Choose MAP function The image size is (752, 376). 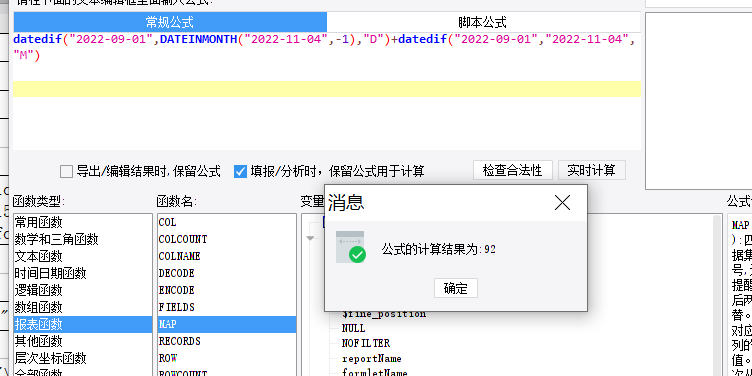pyautogui.click(x=227, y=325)
